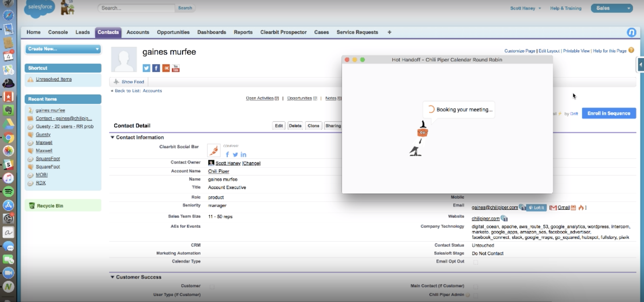Open gaines murfee's Facebook profile icon
The height and width of the screenshot is (302, 644).
(x=156, y=68)
